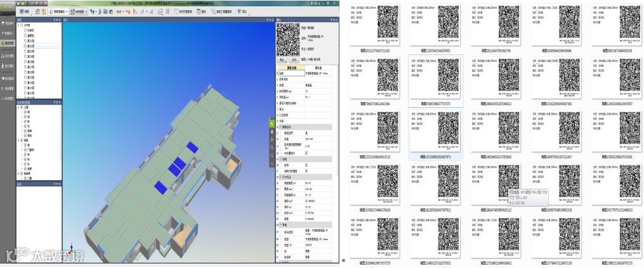The height and width of the screenshot is (268, 644).
Task: Collapse the 土建 node in component tree
Action: click(x=18, y=106)
